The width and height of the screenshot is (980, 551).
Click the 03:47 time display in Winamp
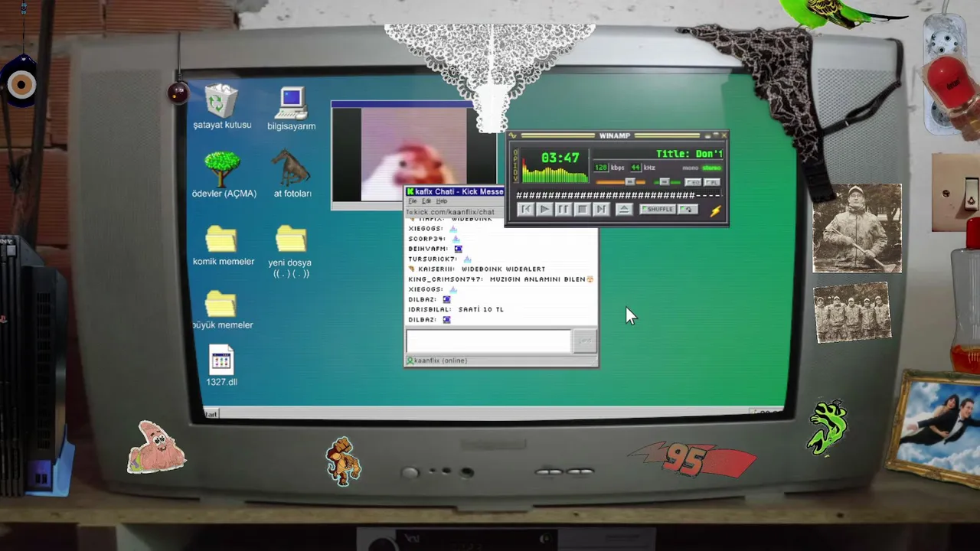(560, 158)
